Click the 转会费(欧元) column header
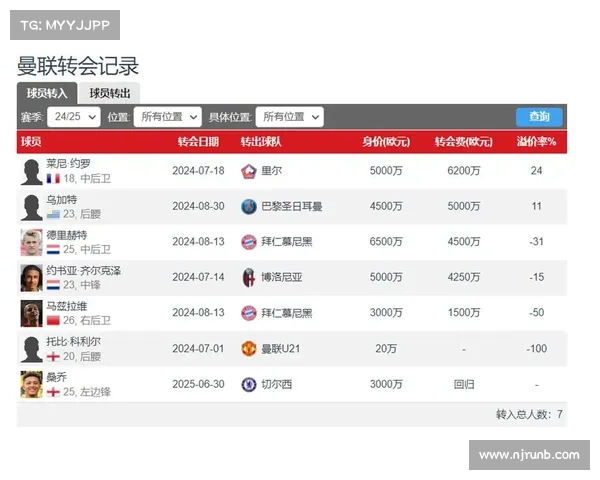Viewport: 600px width, 480px height. (464, 142)
